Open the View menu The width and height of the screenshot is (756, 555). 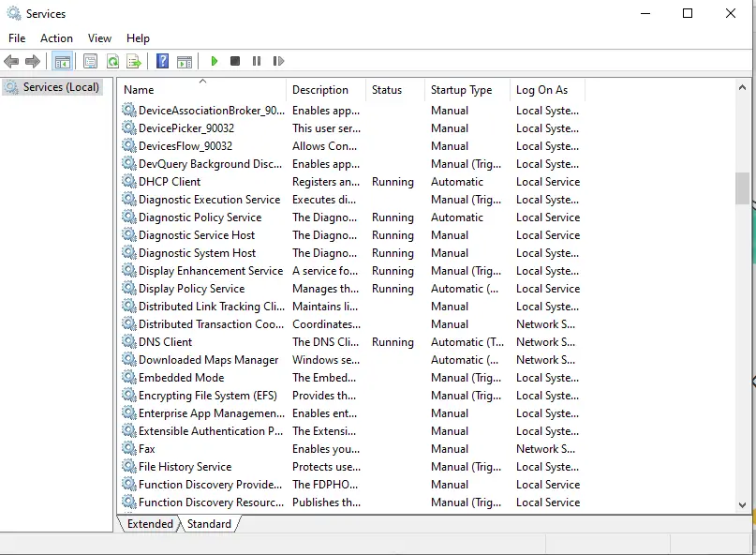(99, 38)
